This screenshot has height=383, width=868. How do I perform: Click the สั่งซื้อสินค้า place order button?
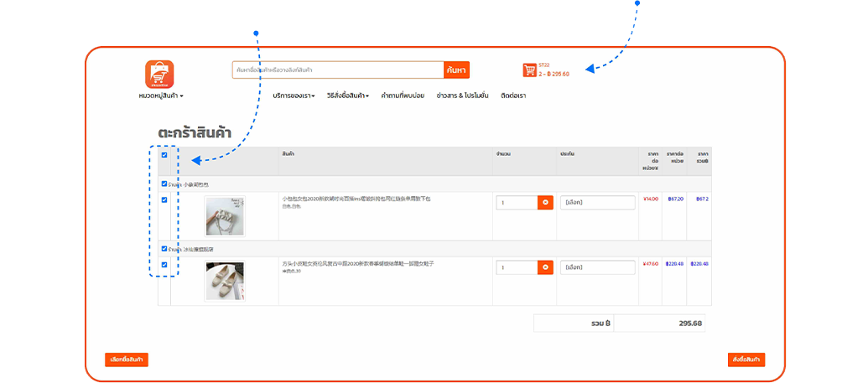pyautogui.click(x=746, y=360)
